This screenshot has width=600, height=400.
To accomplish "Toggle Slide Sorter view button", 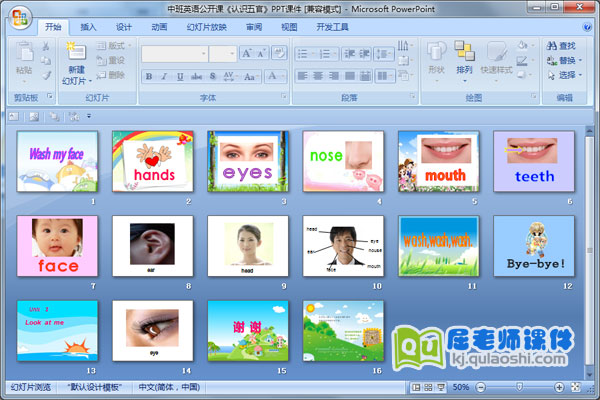I will 428,386.
